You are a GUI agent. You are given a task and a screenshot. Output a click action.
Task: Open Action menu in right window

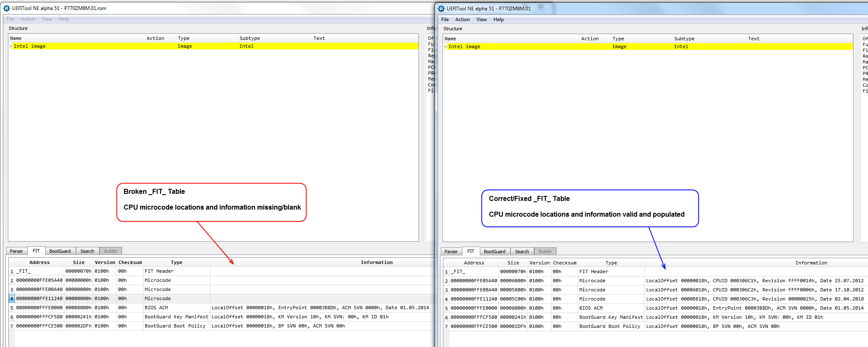(462, 20)
